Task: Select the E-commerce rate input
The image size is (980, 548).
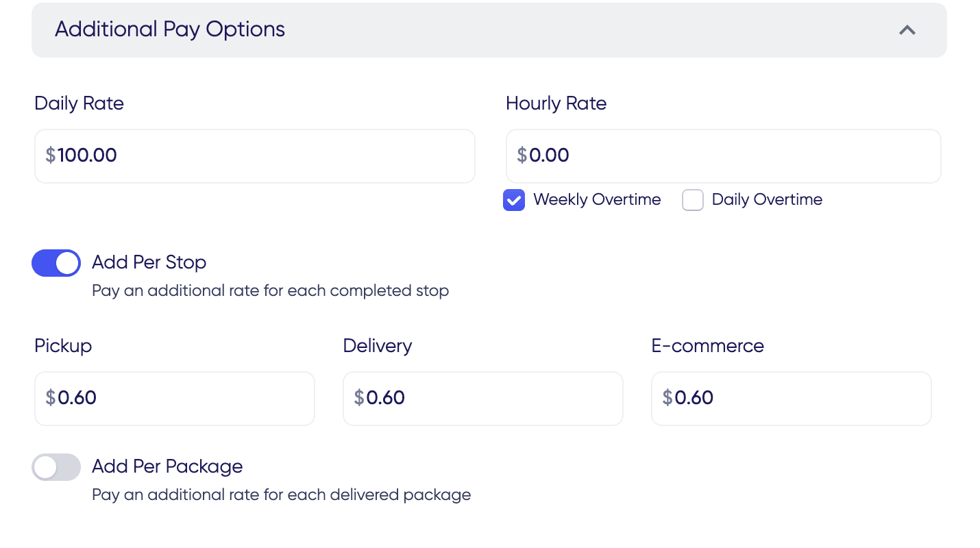Action: [791, 398]
